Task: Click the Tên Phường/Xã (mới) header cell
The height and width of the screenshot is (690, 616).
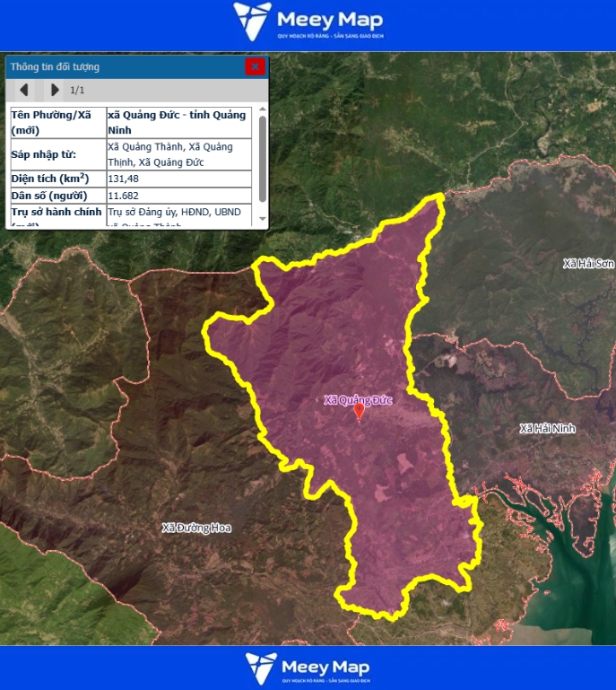Action: 56,123
